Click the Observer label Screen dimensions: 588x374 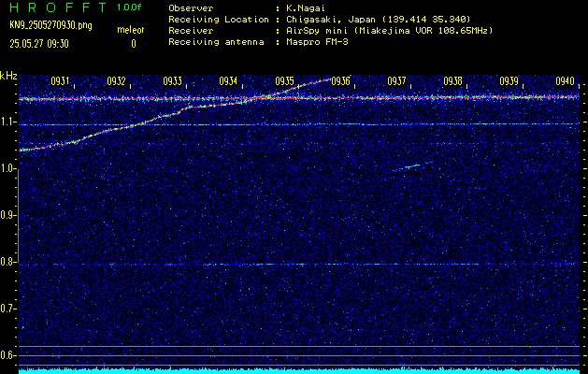pyautogui.click(x=191, y=7)
